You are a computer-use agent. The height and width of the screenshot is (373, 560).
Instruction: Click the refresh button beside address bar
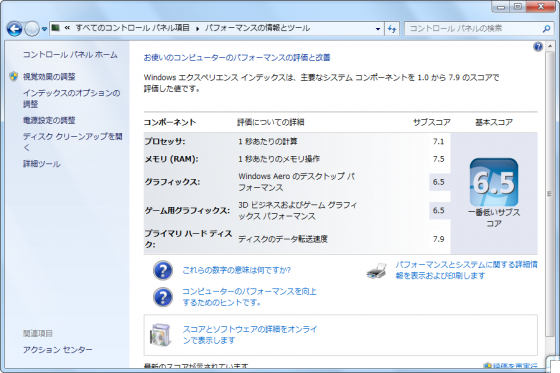coord(392,29)
